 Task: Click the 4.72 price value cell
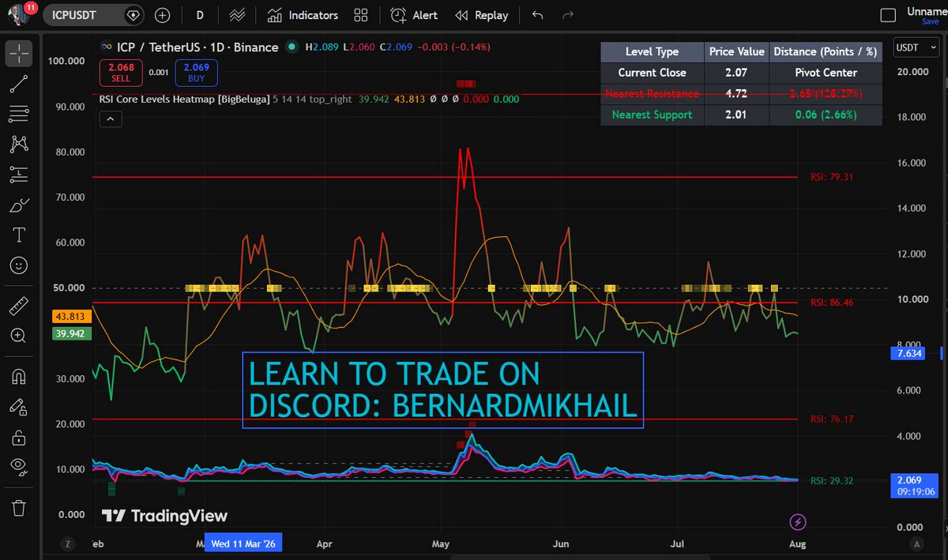coord(737,93)
